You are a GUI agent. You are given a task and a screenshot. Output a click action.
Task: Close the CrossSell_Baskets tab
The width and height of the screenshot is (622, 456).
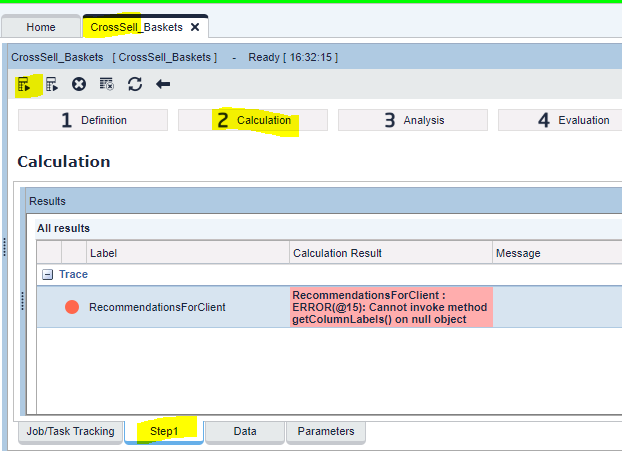[x=195, y=27]
